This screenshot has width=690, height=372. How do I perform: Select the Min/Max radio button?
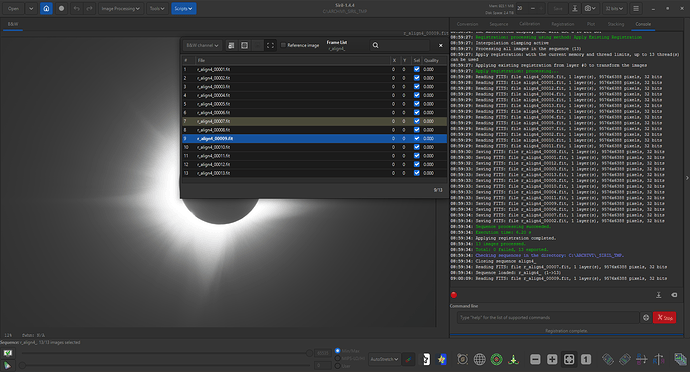(338, 351)
